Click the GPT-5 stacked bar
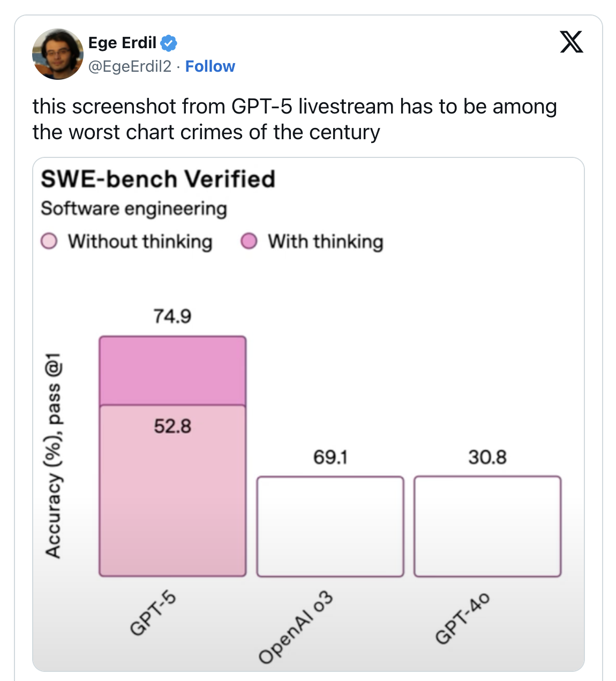The height and width of the screenshot is (681, 616). [171, 455]
